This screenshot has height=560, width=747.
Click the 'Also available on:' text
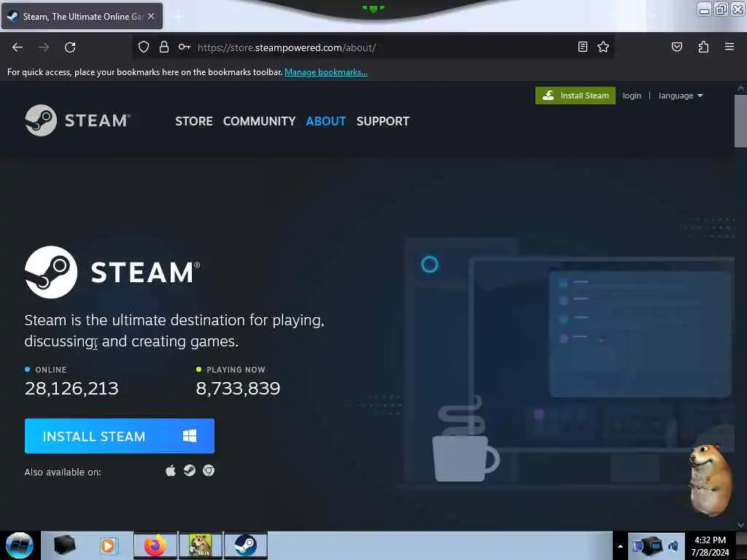(x=63, y=472)
